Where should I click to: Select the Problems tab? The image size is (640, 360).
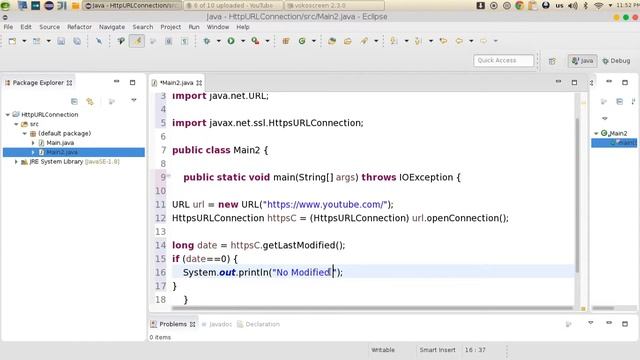pos(173,324)
